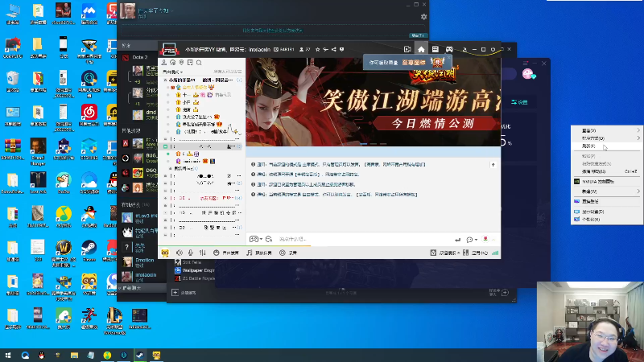Screen dimensions: 644x362
Task: Share the channel via share icon
Action: click(x=333, y=49)
